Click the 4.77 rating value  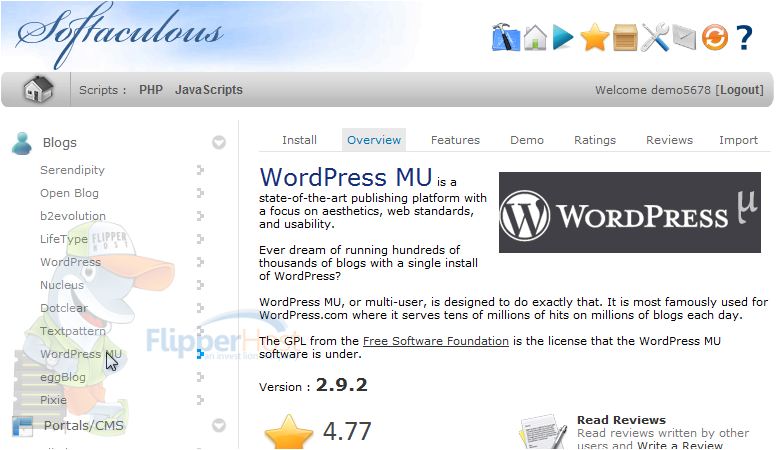click(x=347, y=431)
